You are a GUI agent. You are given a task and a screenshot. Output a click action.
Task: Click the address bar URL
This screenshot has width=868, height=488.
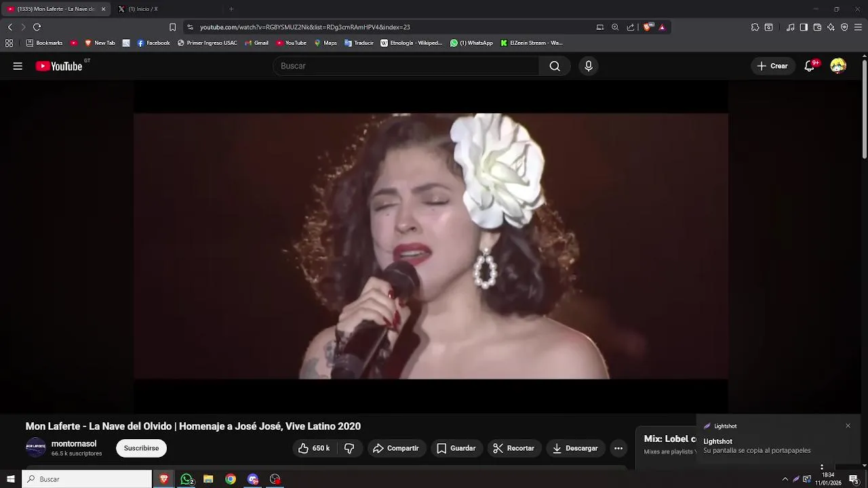point(304,27)
